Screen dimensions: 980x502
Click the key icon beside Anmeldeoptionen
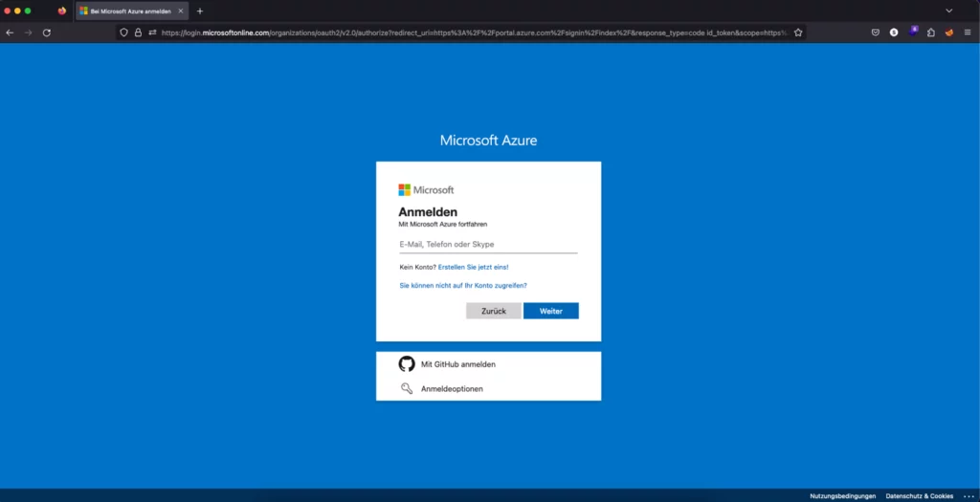407,388
